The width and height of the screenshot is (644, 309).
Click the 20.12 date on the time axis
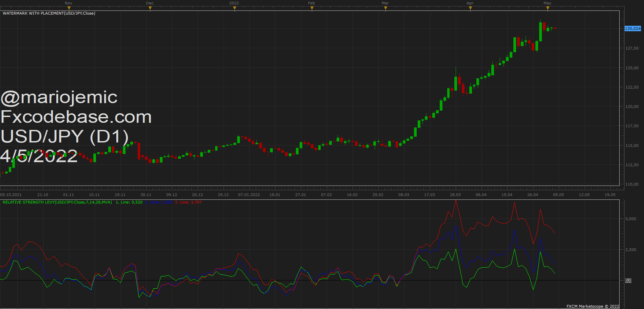point(197,195)
